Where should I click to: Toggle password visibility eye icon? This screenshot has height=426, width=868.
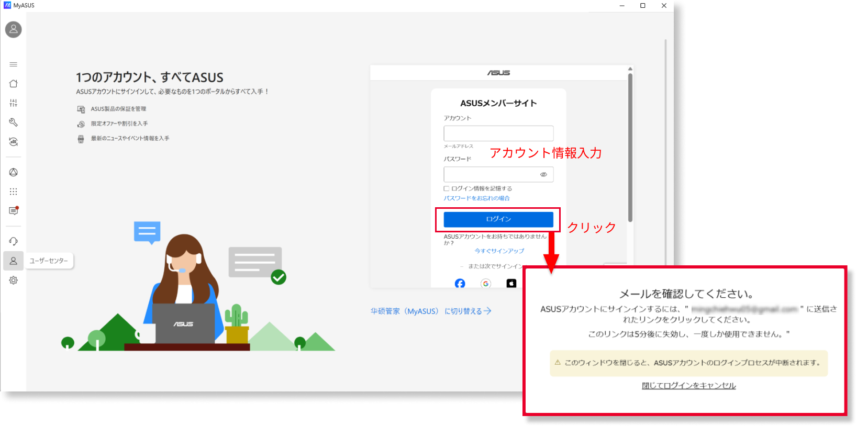click(x=543, y=174)
